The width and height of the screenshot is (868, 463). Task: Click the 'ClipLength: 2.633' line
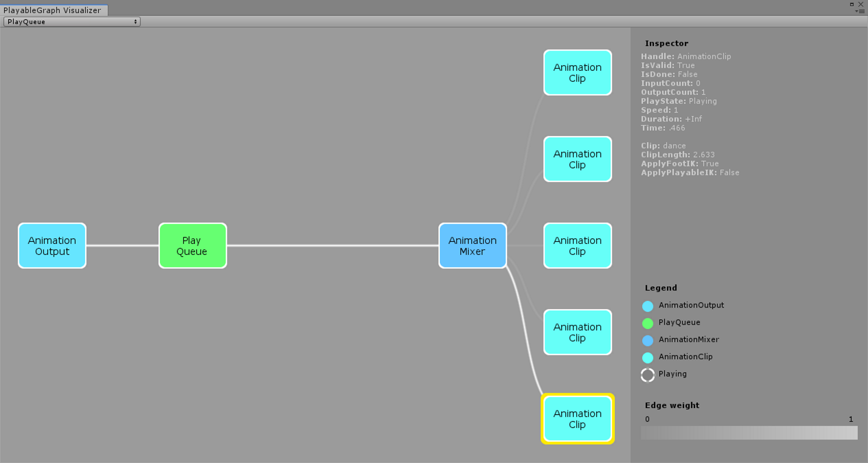677,154
